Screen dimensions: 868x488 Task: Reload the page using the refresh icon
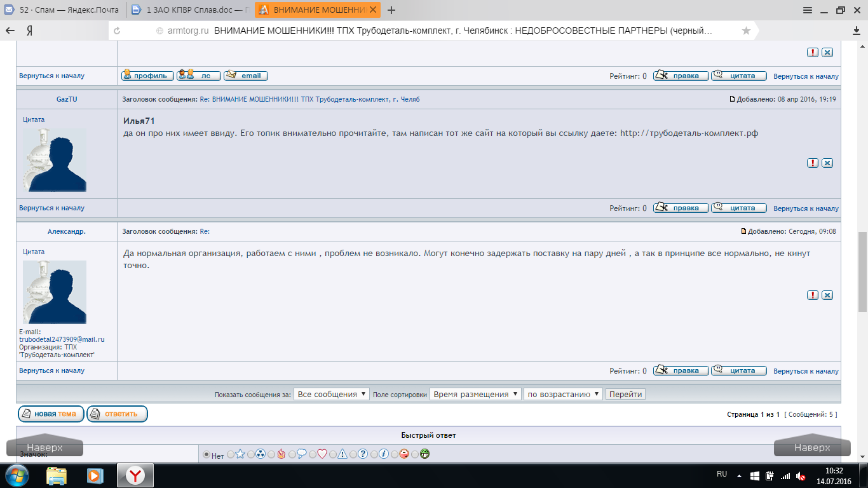click(116, 30)
